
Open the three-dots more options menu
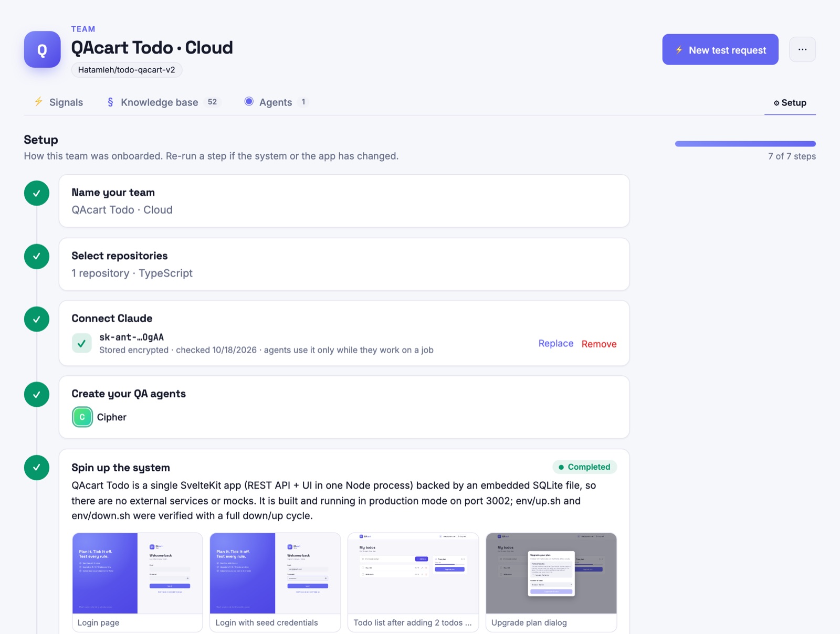802,49
